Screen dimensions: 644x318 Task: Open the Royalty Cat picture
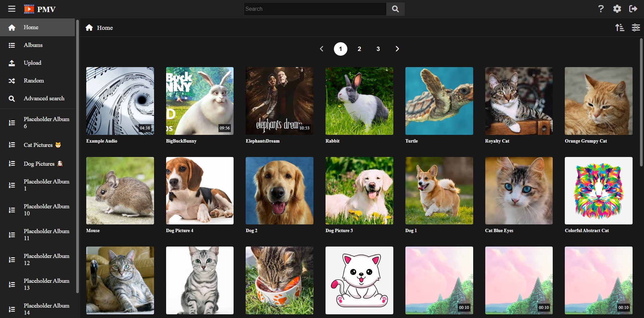[519, 101]
